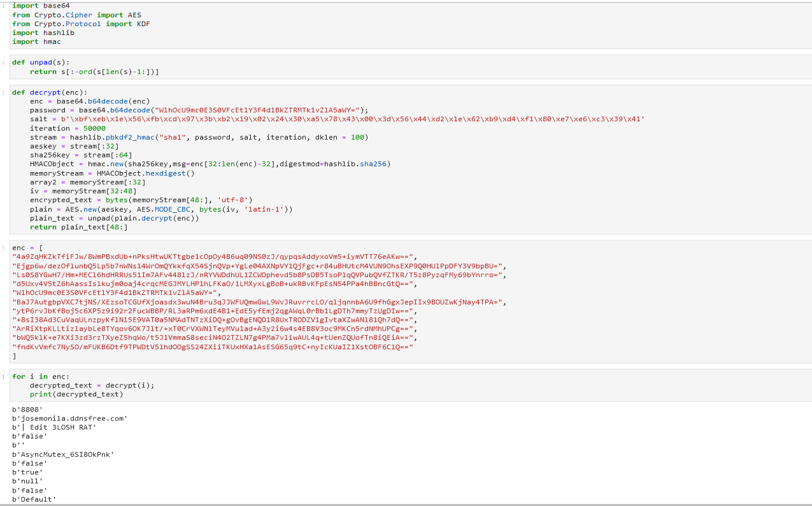Screen dimensions: 812x506
Task: Click the prompt marker of the unpad cell
Action: coord(3,62)
